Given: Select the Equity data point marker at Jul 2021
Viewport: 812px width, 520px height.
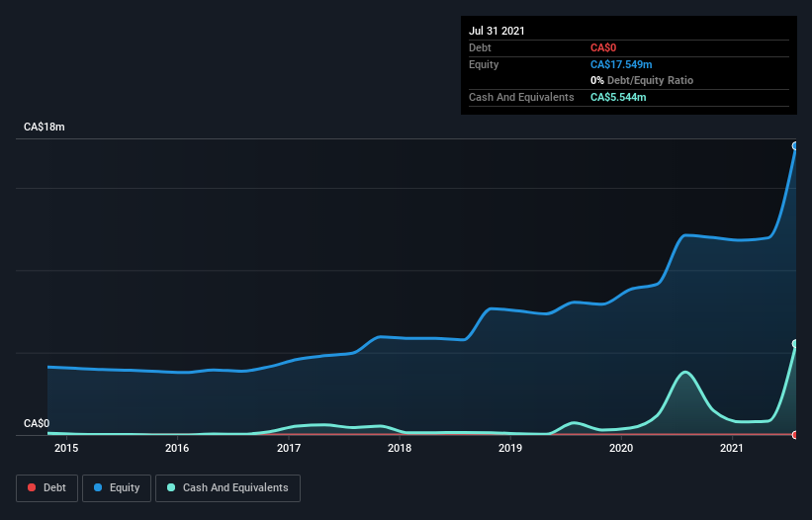Looking at the screenshot, I should [x=795, y=146].
